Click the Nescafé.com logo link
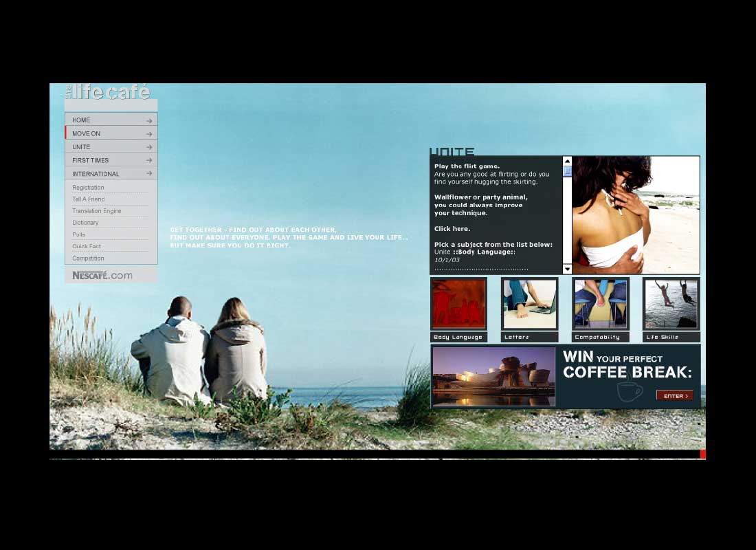Image resolution: width=756 pixels, height=550 pixels. tap(102, 276)
